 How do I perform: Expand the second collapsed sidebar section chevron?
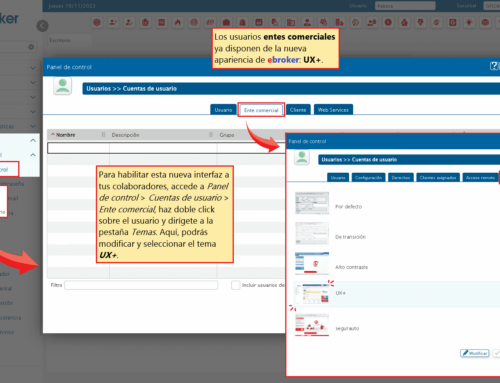33,82
